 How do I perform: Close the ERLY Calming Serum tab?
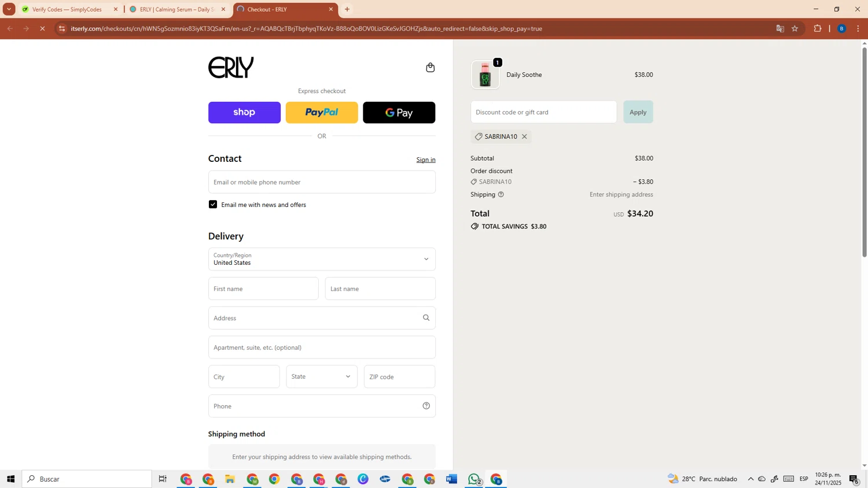coord(223,9)
